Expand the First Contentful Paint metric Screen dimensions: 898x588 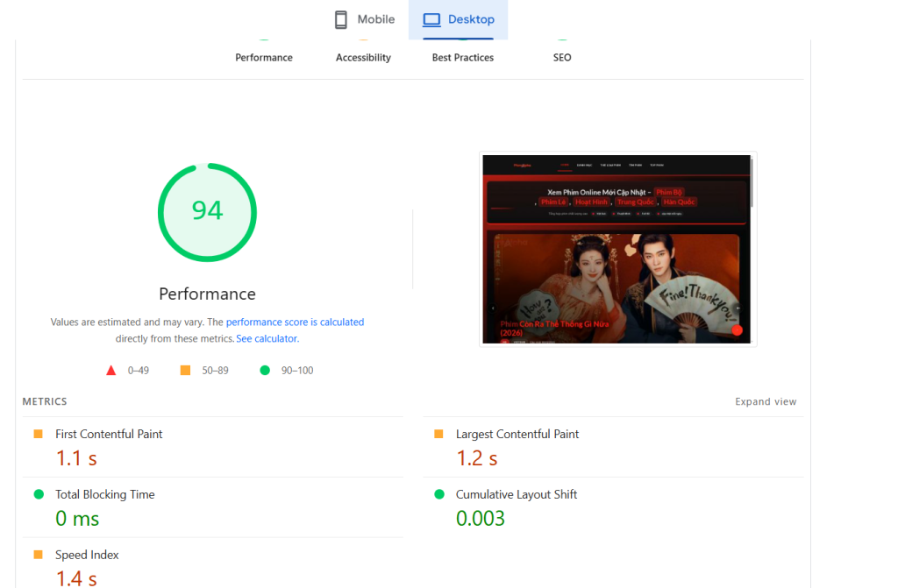coord(109,434)
